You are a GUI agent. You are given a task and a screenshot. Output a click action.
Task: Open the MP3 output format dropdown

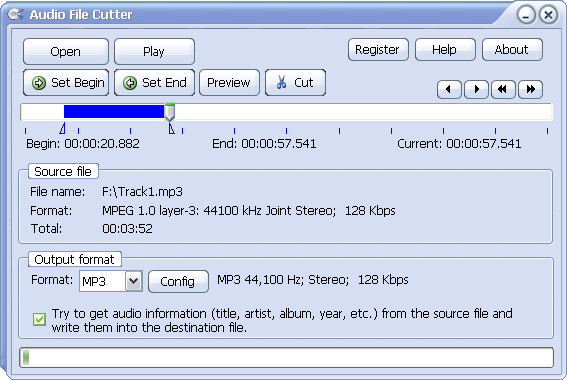133,281
